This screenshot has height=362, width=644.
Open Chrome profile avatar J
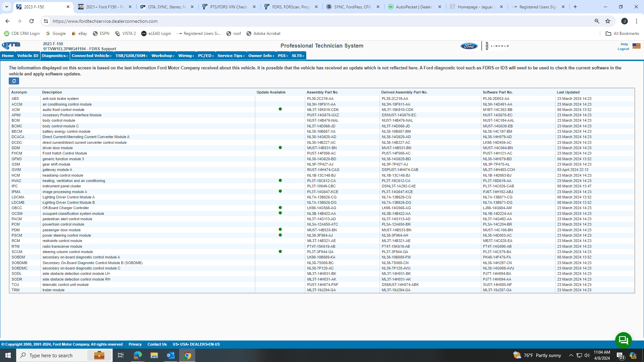click(624, 21)
